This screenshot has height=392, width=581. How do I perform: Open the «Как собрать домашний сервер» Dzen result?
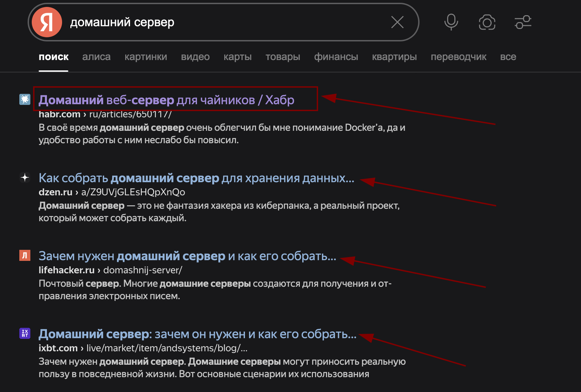pyautogui.click(x=196, y=178)
